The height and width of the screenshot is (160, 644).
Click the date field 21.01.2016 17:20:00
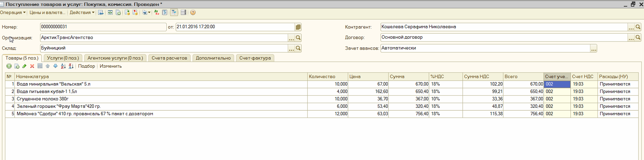pos(235,27)
